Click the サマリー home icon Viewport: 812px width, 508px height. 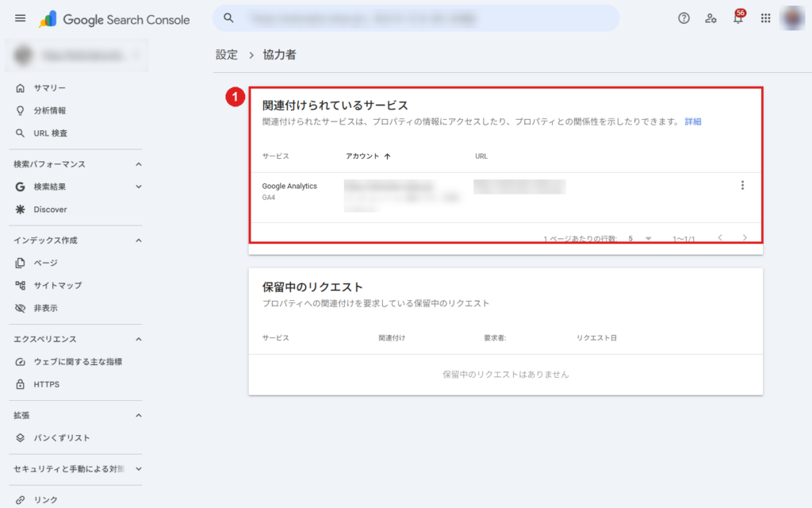[20, 88]
